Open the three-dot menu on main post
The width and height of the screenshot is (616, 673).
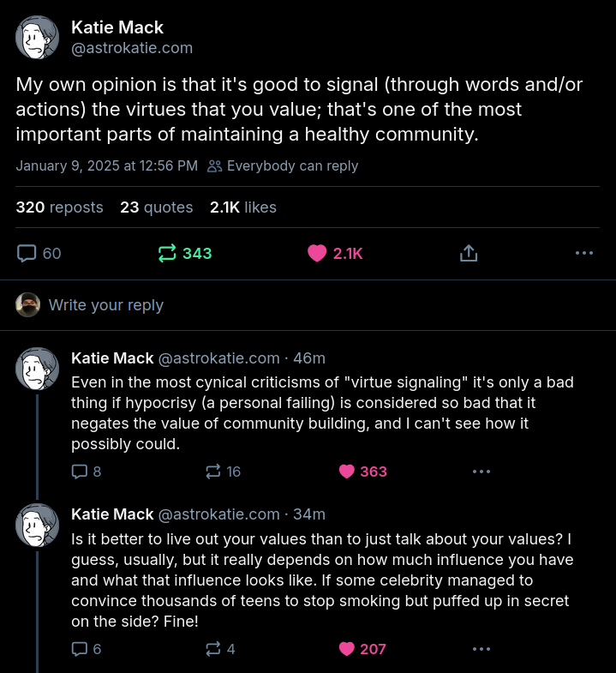tap(584, 253)
